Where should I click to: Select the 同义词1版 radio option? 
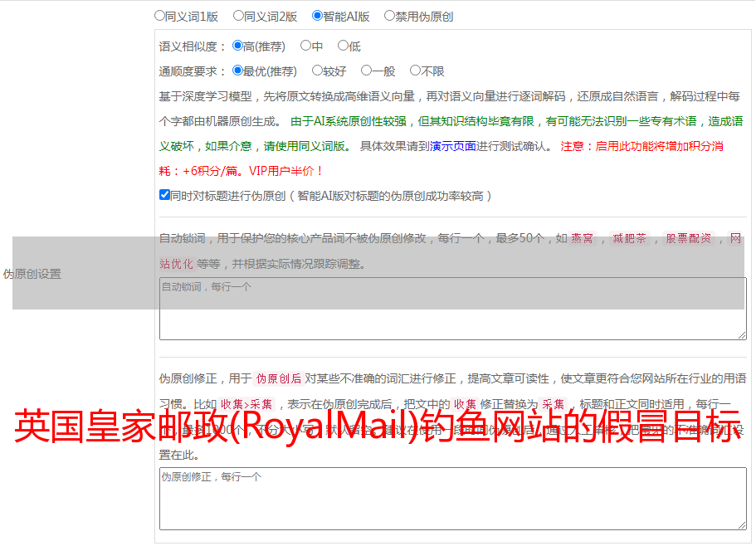(x=159, y=16)
